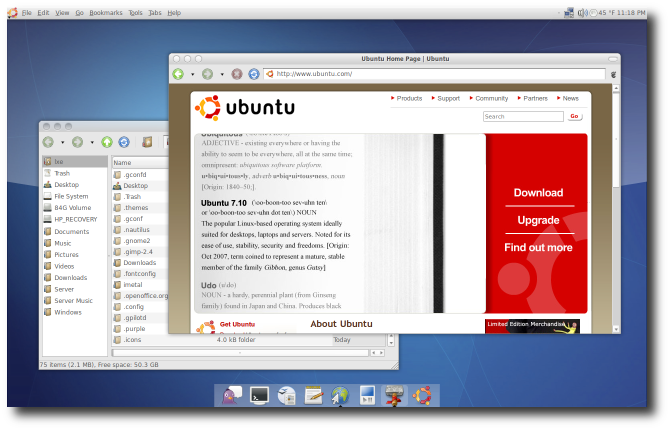Open Music in file manager sidebar
This screenshot has height=430, width=670.
(75, 243)
